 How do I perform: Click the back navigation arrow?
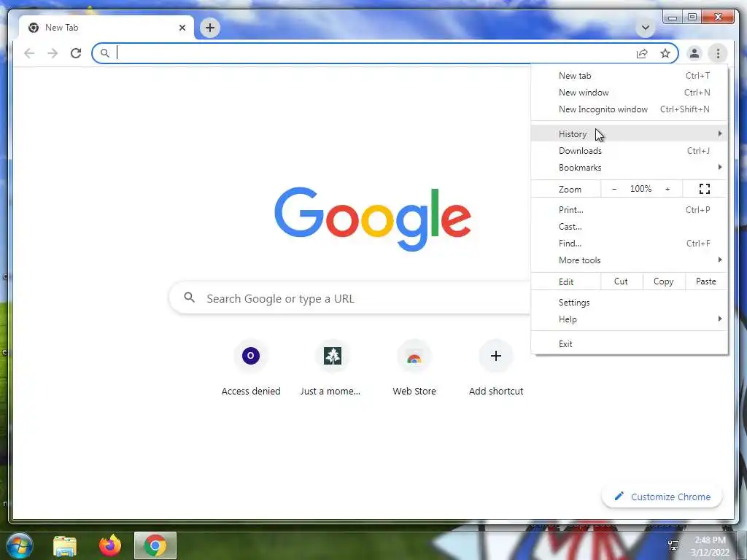coord(29,53)
